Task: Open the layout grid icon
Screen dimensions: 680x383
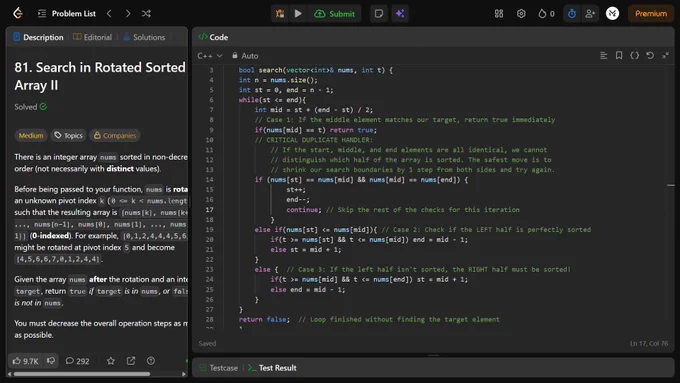Action: pos(499,13)
